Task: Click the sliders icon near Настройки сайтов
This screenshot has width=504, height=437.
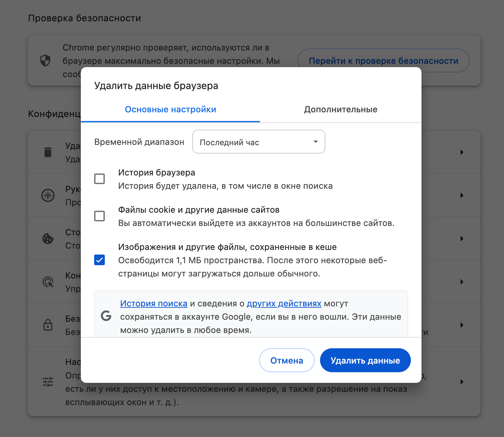Action: click(x=48, y=382)
